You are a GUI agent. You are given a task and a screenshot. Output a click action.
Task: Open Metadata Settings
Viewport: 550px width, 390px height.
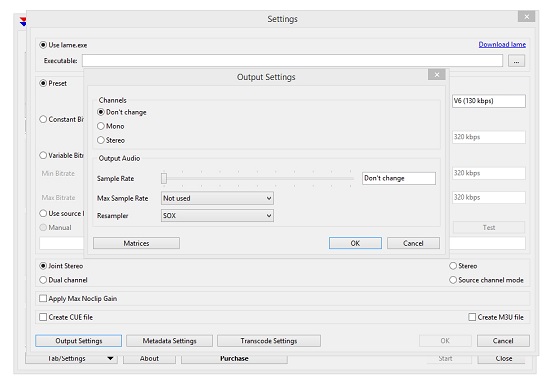coord(169,341)
